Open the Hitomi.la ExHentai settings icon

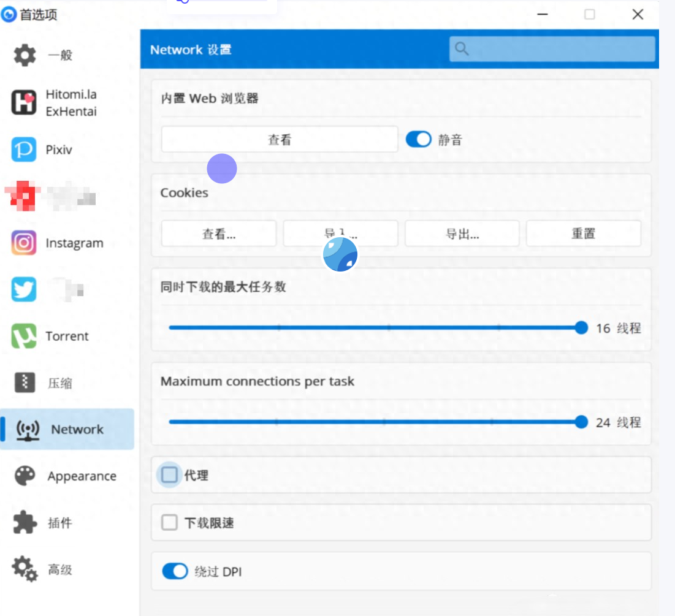coord(25,102)
